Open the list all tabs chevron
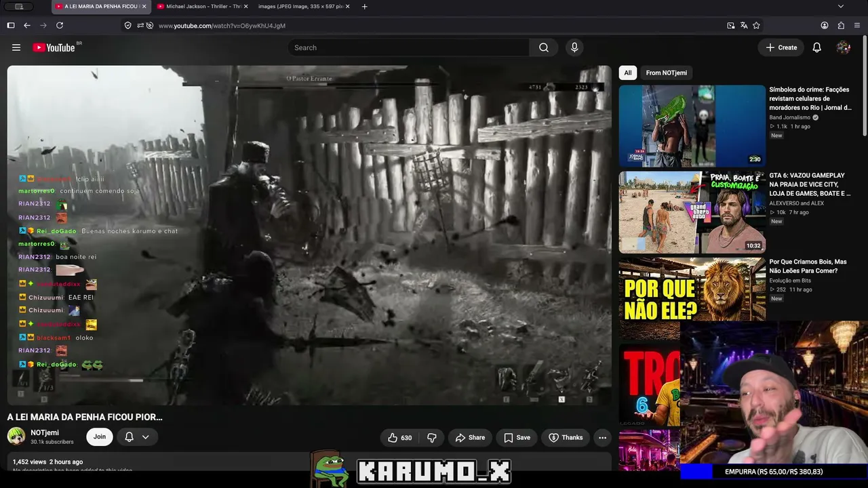 pyautogui.click(x=841, y=6)
